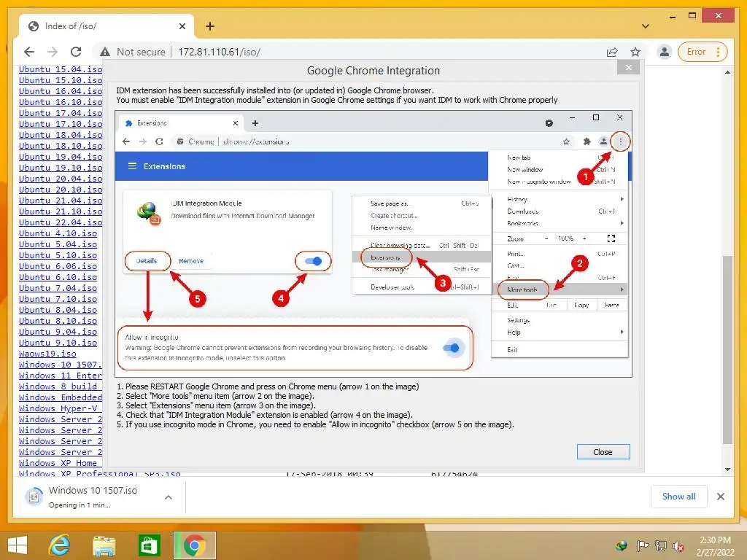Open Ubuntu 8.04.iso link

(x=58, y=311)
